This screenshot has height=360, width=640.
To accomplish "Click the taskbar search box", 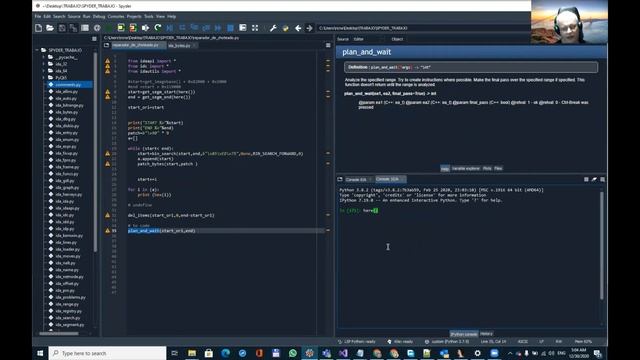I will [107, 353].
